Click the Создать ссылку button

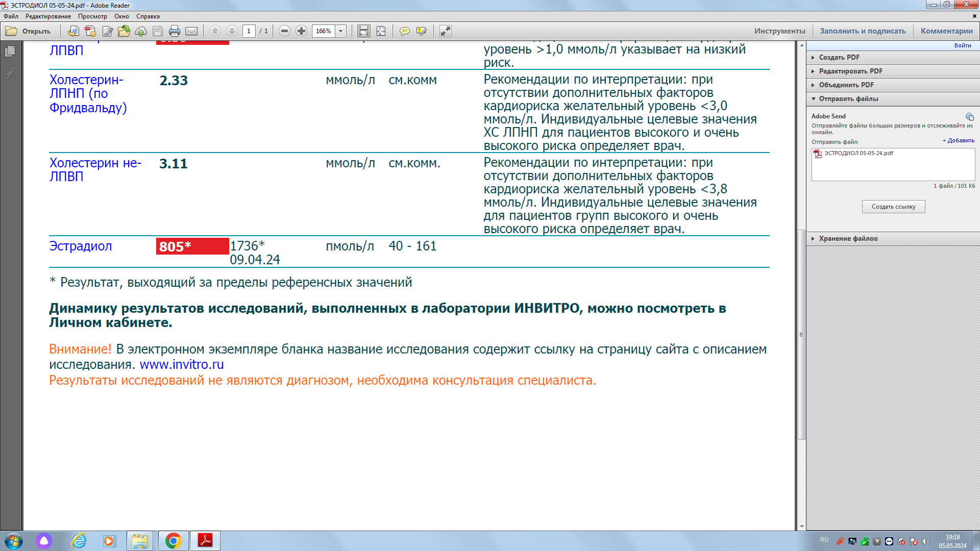pyautogui.click(x=893, y=207)
